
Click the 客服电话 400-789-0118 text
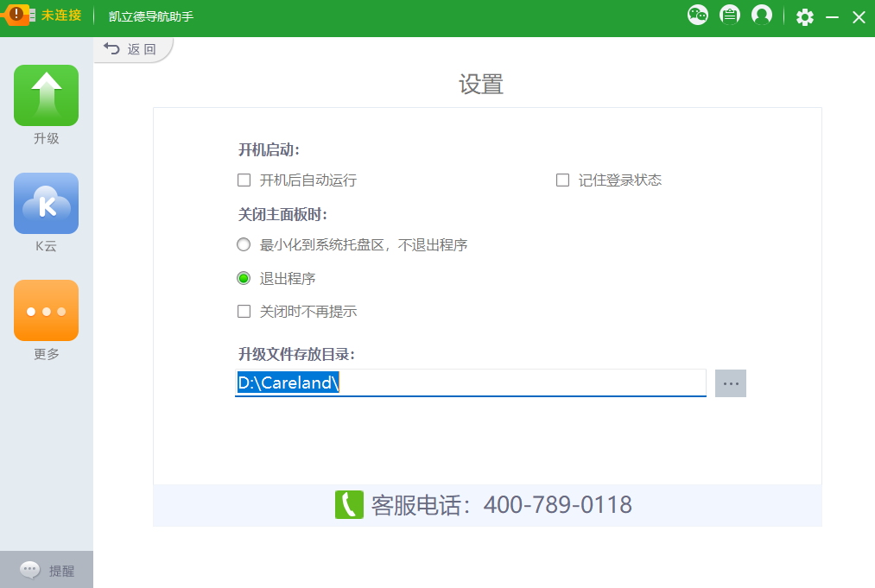click(x=501, y=505)
